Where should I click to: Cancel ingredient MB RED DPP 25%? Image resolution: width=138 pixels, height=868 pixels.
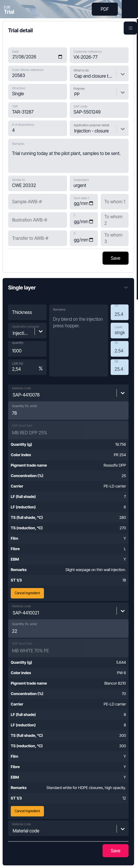pyautogui.click(x=27, y=593)
